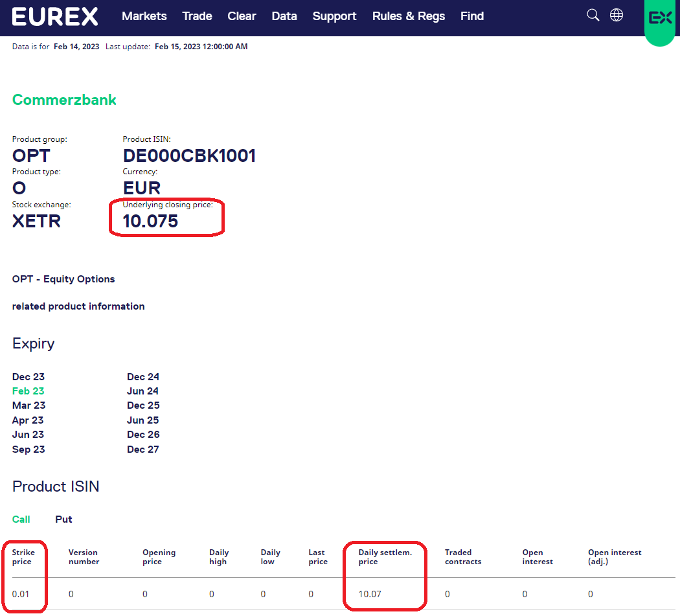680x616 pixels.
Task: Click the Open interest column header
Action: (538, 556)
